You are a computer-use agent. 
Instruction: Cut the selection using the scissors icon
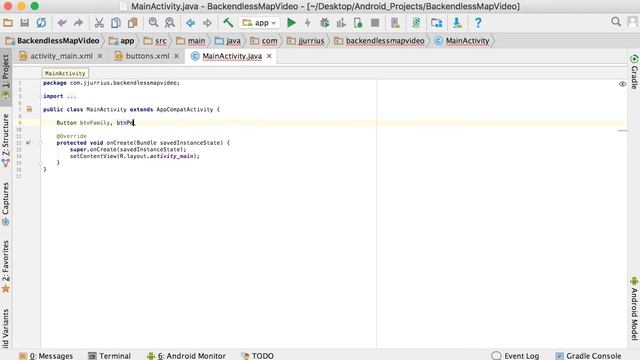(x=99, y=23)
